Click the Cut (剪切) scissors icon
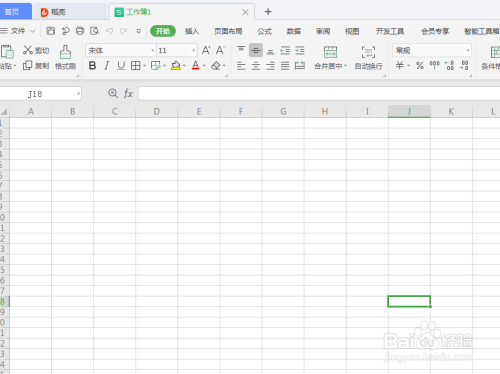Image resolution: width=500 pixels, height=374 pixels. click(x=28, y=50)
